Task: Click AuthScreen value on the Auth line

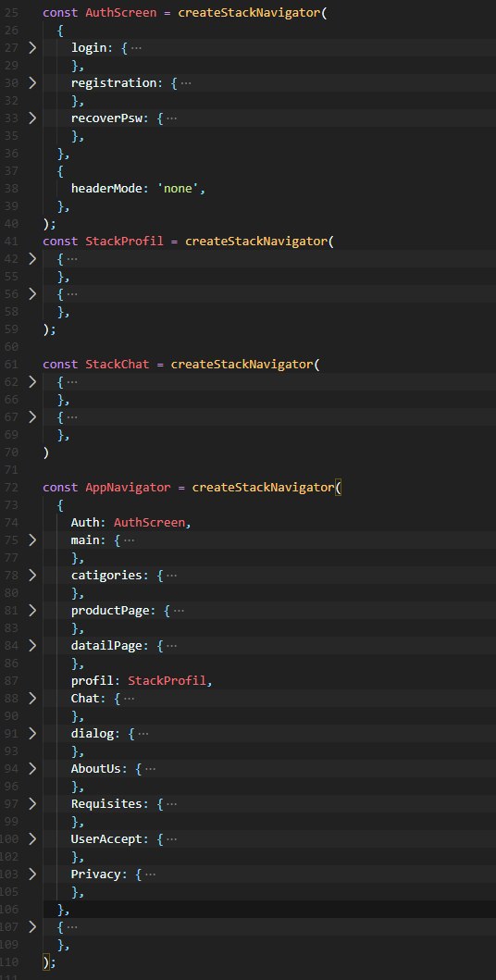Action: coord(149,522)
